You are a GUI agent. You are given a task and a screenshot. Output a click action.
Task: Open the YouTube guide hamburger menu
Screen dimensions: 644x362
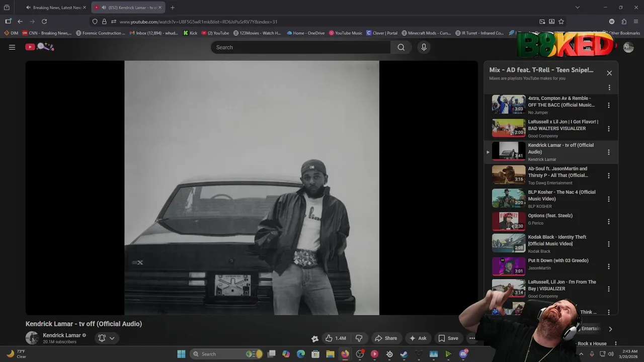pos(12,47)
